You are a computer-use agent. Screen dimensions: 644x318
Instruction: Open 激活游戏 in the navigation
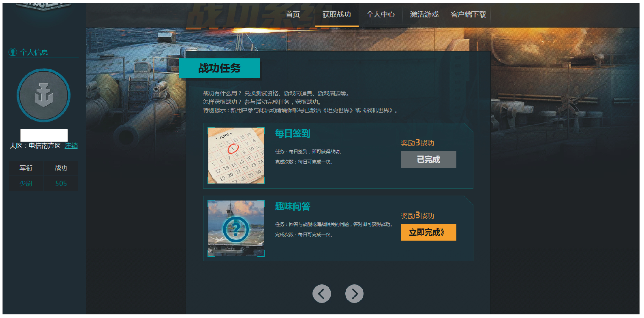point(424,15)
